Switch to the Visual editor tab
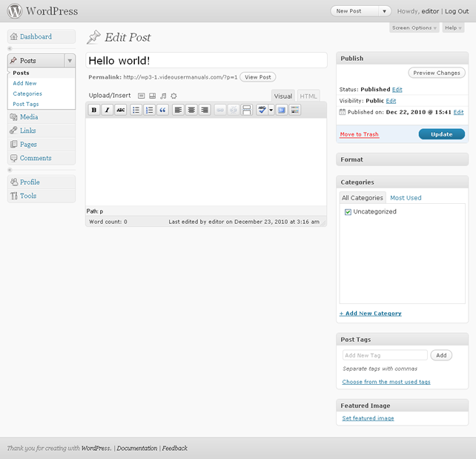The width and height of the screenshot is (476, 459). (x=283, y=96)
